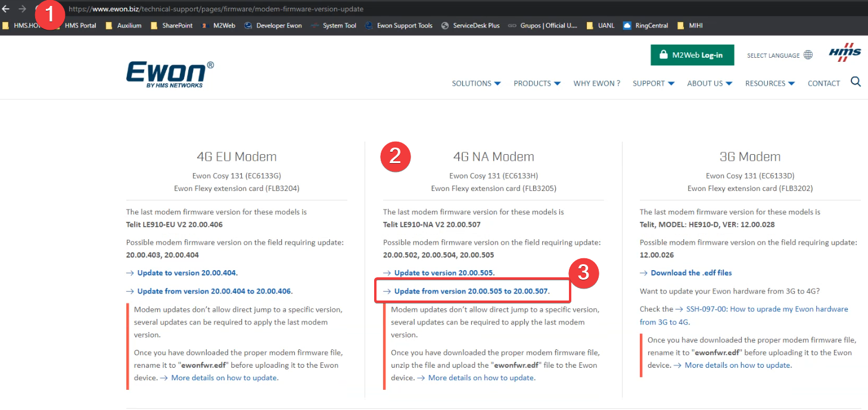Screen dimensions: 868x410
Task: Expand the Solutions menu
Action: click(x=476, y=83)
